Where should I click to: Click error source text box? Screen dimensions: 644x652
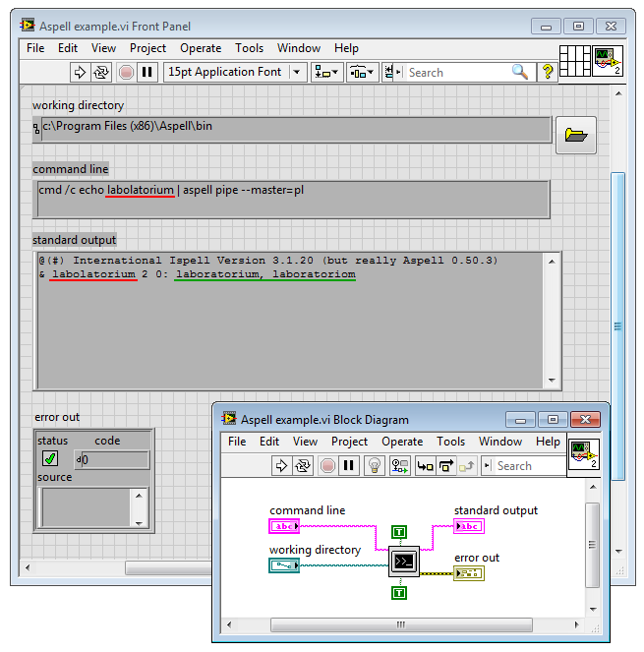87,507
